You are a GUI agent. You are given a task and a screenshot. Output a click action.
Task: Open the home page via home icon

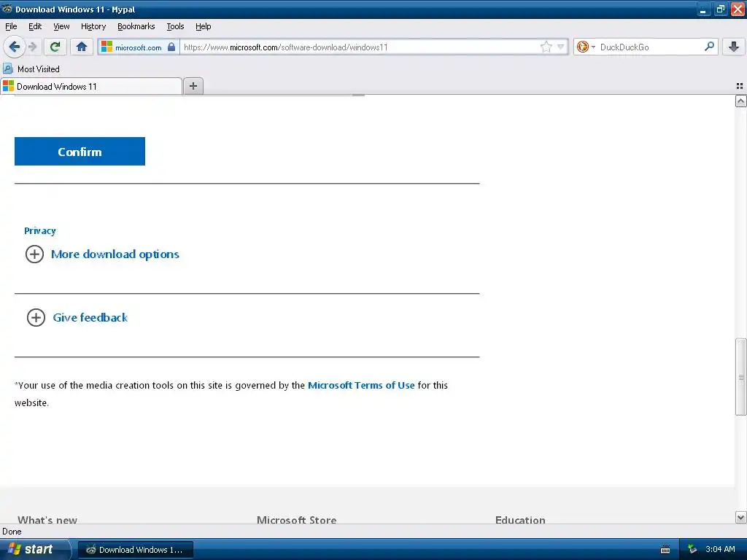(x=82, y=47)
